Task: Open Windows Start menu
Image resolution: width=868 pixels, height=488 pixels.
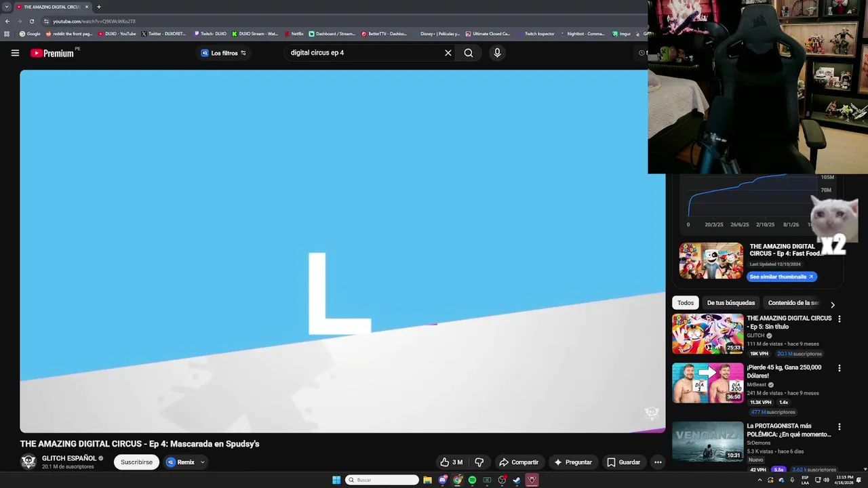Action: coord(336,480)
